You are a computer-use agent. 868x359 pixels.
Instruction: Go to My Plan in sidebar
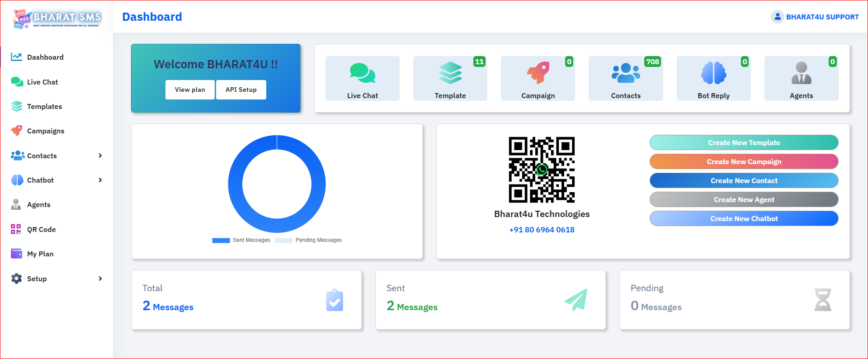pyautogui.click(x=40, y=254)
